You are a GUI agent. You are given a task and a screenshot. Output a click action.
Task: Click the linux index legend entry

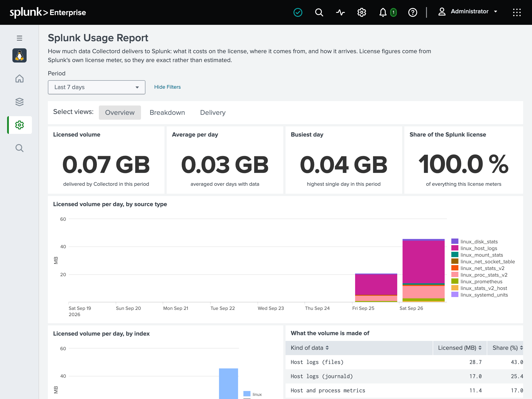pyautogui.click(x=252, y=394)
